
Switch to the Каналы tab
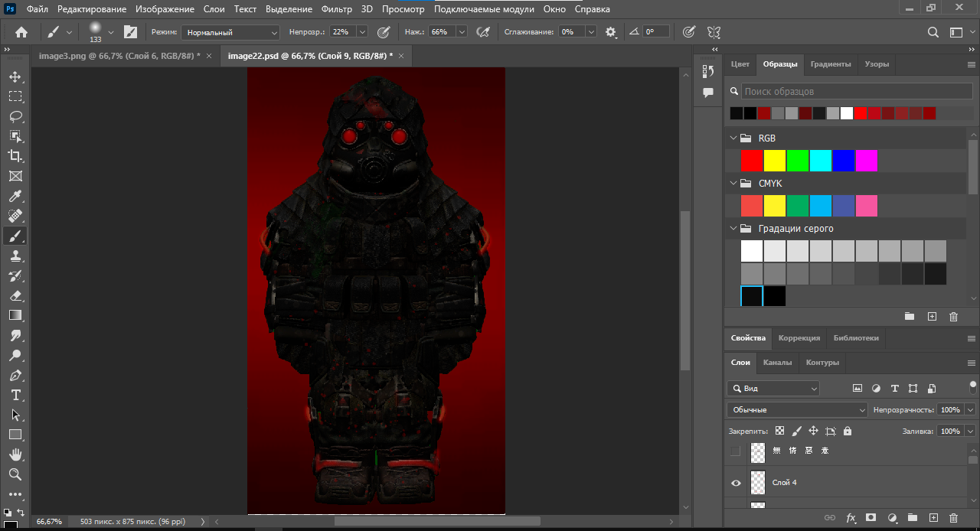(x=777, y=363)
